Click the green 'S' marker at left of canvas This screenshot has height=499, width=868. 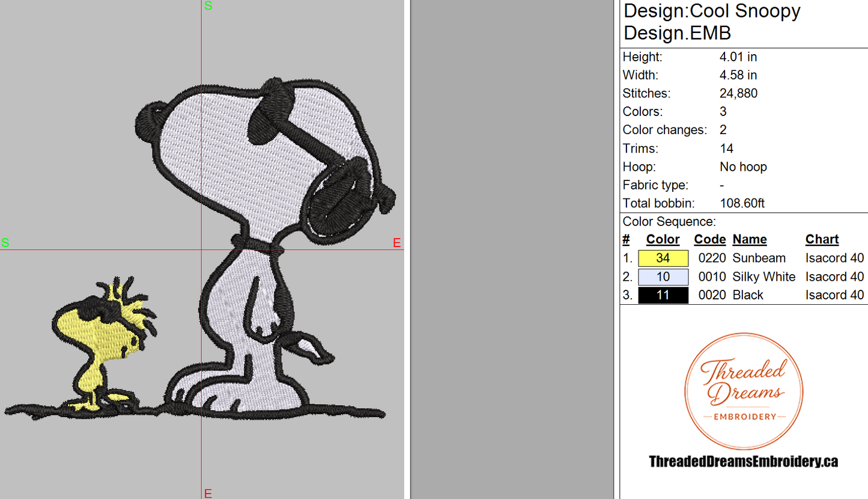(x=5, y=243)
